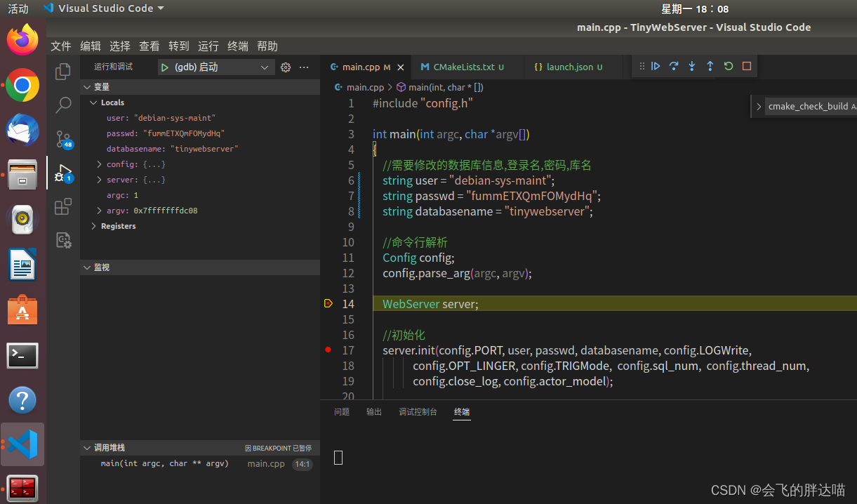Open Visual Studio Code app menu
Image resolution: width=857 pixels, height=504 pixels.
(x=104, y=8)
